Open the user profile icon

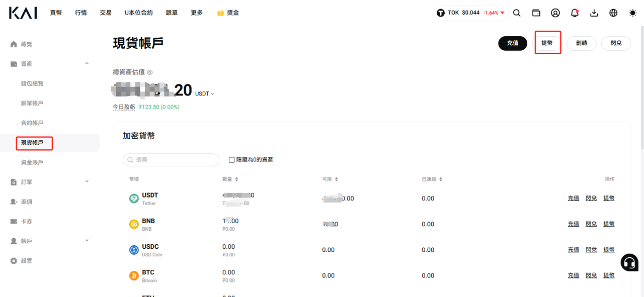[555, 13]
